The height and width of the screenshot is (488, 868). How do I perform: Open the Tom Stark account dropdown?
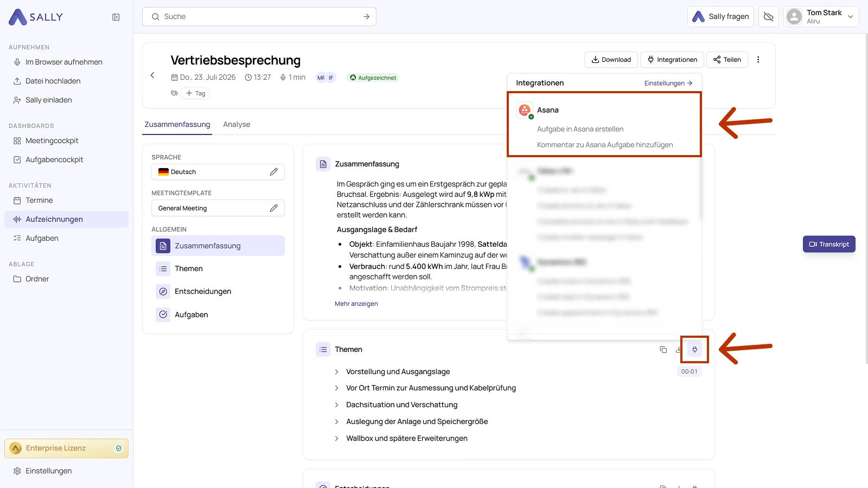(821, 17)
